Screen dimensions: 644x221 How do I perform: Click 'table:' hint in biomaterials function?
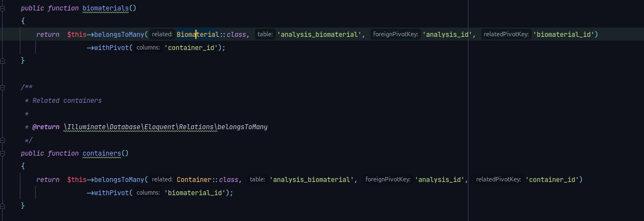pyautogui.click(x=265, y=35)
